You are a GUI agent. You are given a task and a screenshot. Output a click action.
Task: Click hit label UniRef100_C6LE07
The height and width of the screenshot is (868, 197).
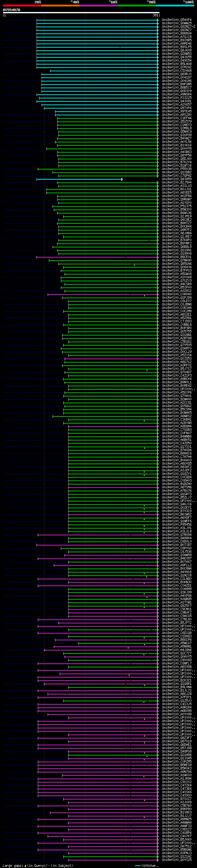coord(177,301)
